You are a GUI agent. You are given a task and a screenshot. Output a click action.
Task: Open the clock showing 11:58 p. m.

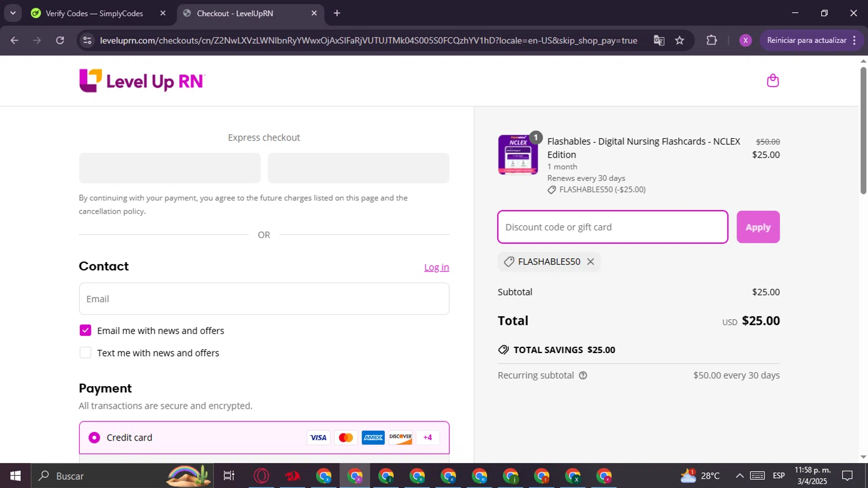(812, 476)
